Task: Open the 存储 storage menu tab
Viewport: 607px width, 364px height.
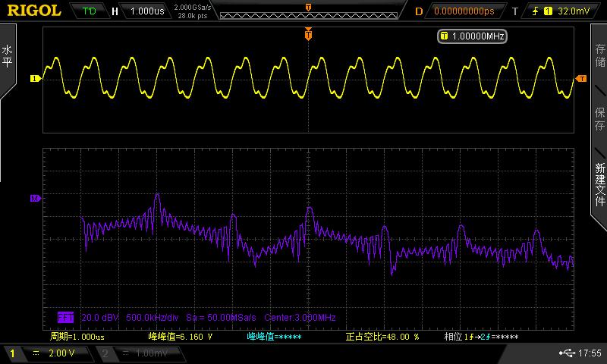Action: pyautogui.click(x=599, y=55)
